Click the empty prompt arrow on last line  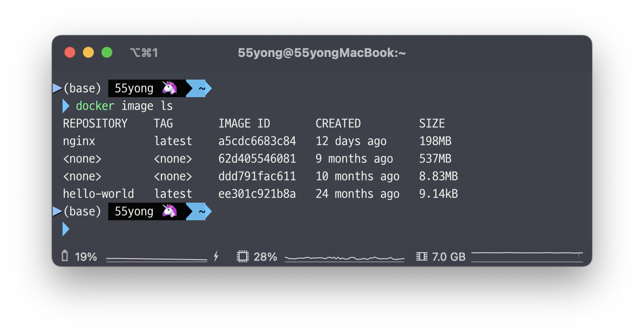click(65, 229)
